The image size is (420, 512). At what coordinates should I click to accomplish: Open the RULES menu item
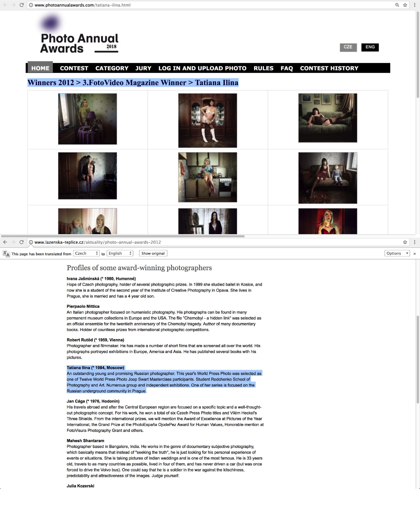pos(263,68)
